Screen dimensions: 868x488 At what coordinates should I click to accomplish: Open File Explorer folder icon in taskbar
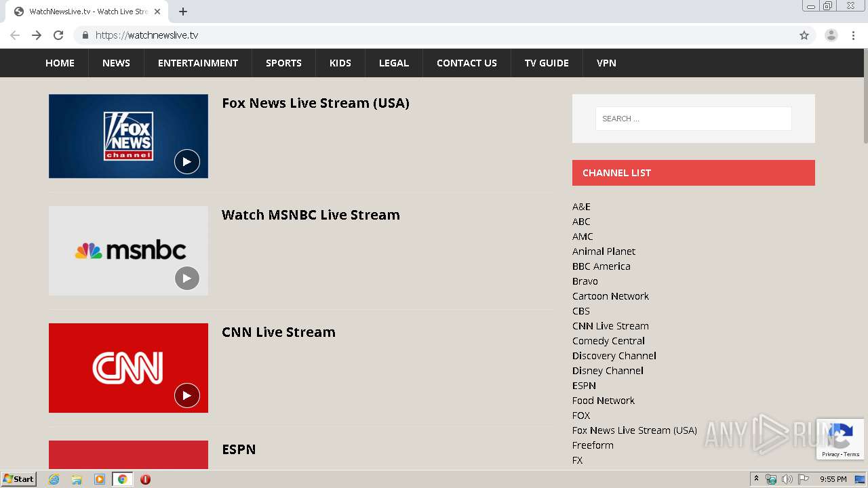(77, 479)
